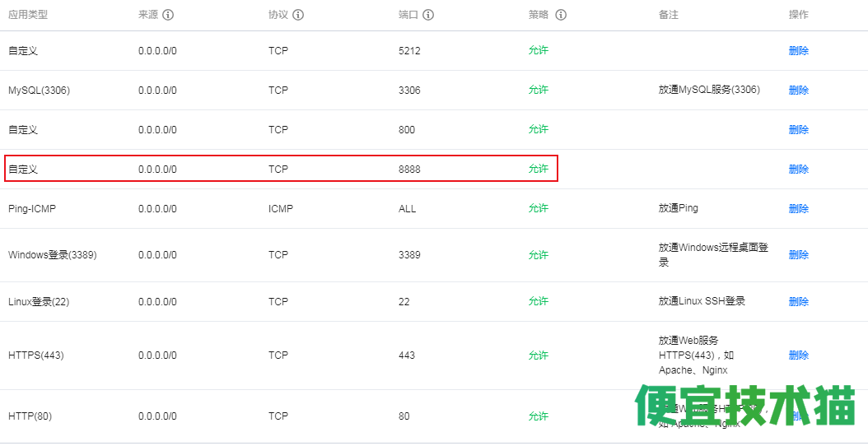Click info icon next to 协议 header

coord(298,15)
